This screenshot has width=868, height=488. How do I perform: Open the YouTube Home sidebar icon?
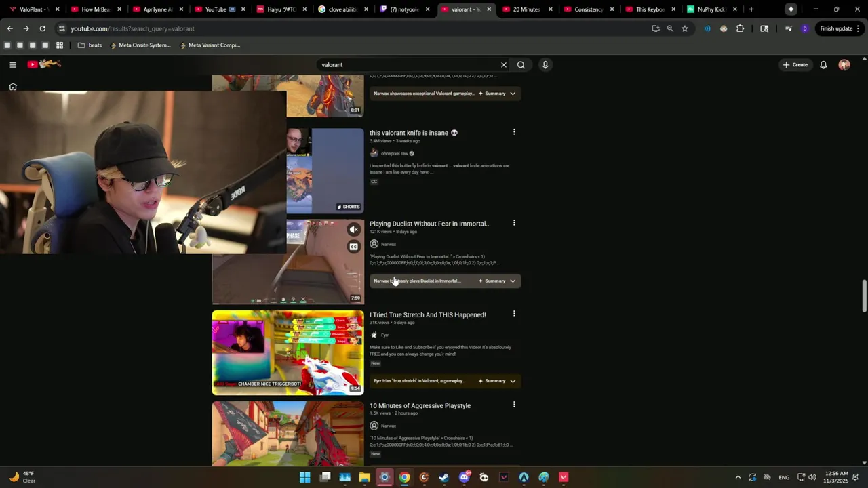[x=13, y=87]
